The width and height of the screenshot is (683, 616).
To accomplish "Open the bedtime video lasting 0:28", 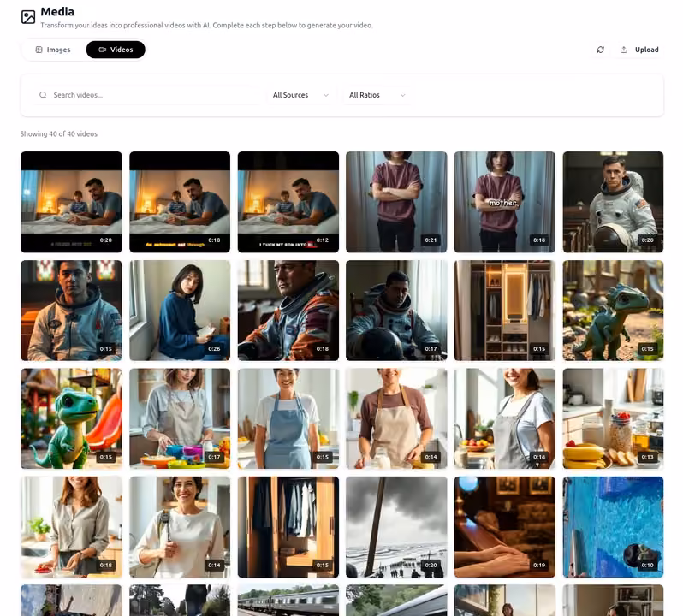I will coord(71,202).
